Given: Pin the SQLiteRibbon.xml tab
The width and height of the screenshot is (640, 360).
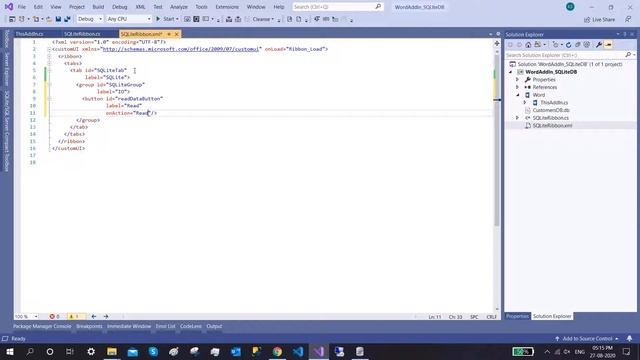Looking at the screenshot, I should [169, 34].
